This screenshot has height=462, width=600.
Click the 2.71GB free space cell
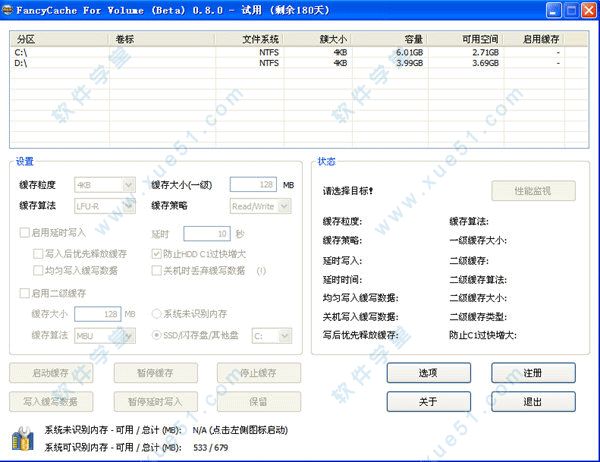[x=485, y=52]
